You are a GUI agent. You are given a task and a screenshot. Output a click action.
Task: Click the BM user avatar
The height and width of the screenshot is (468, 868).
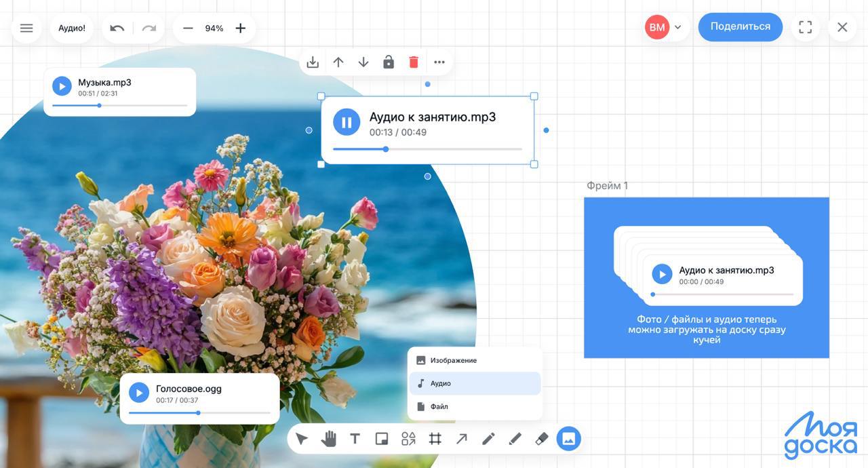coord(657,27)
